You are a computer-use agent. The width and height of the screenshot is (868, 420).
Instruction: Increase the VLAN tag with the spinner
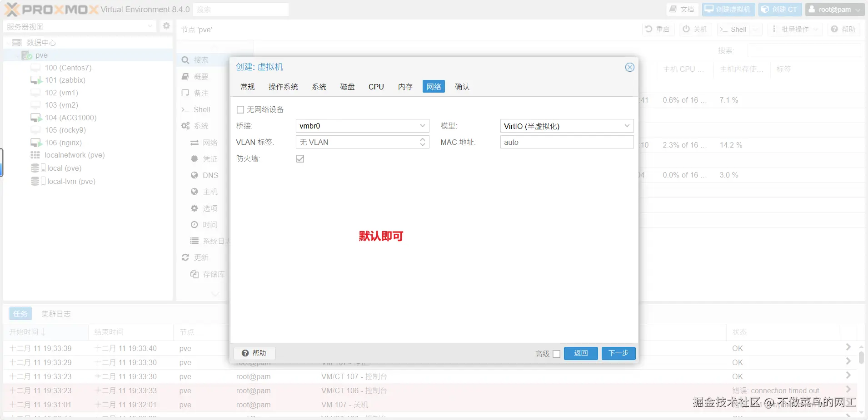(x=422, y=139)
